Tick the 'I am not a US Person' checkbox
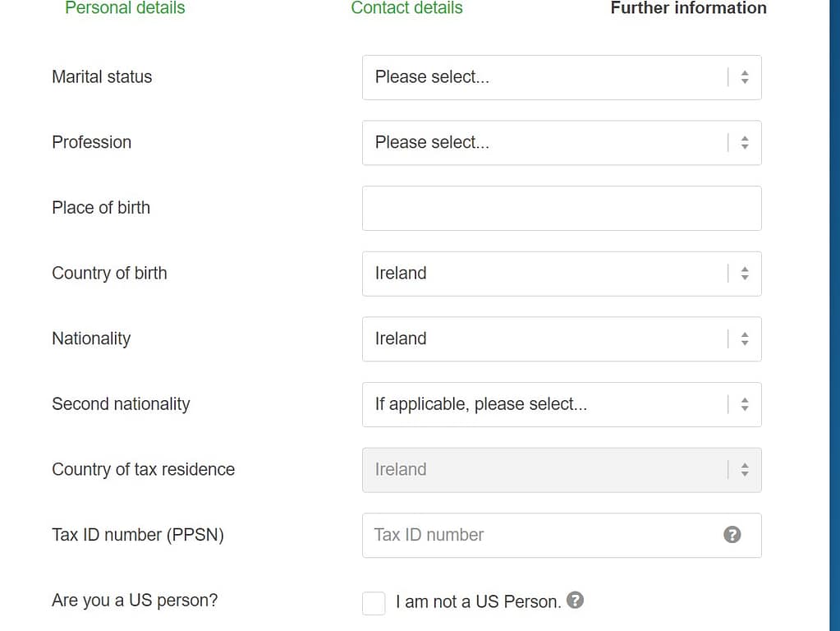This screenshot has height=631, width=840. [x=374, y=603]
